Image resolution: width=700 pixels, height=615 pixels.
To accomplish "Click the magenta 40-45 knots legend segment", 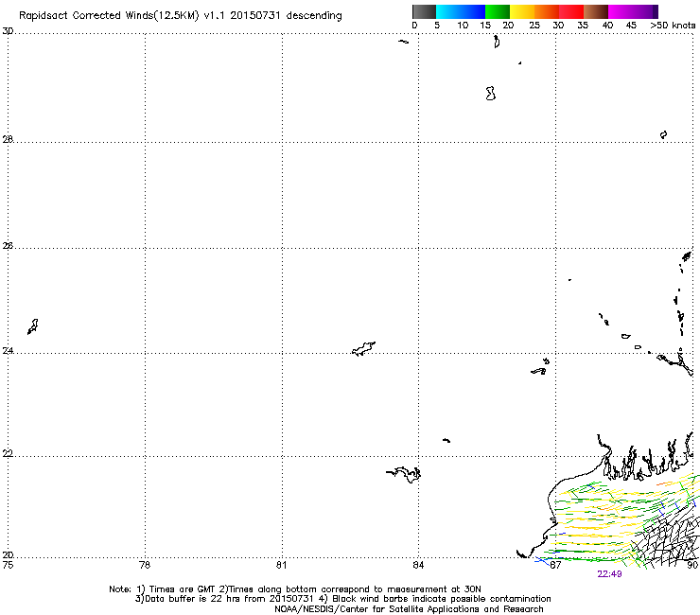I will [x=621, y=11].
